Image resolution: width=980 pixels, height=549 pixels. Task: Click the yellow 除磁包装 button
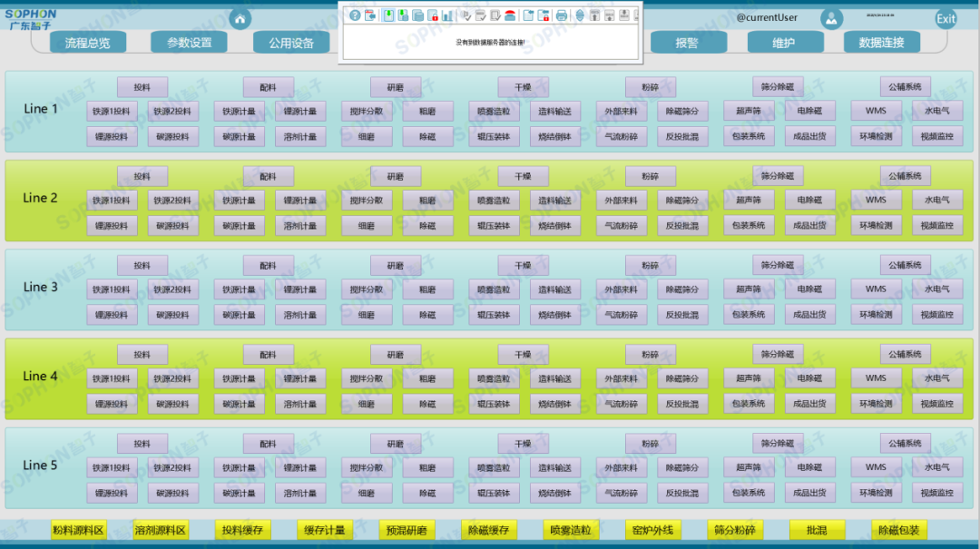pyautogui.click(x=897, y=530)
